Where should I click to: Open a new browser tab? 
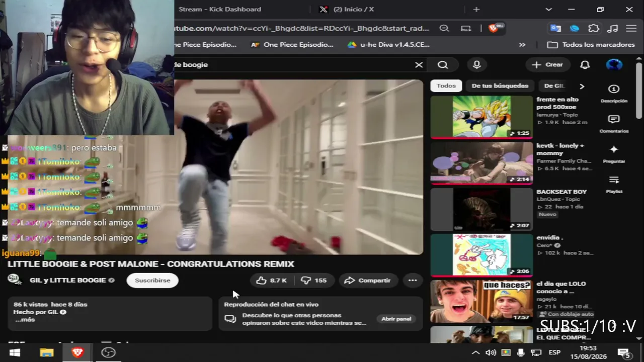tap(476, 9)
